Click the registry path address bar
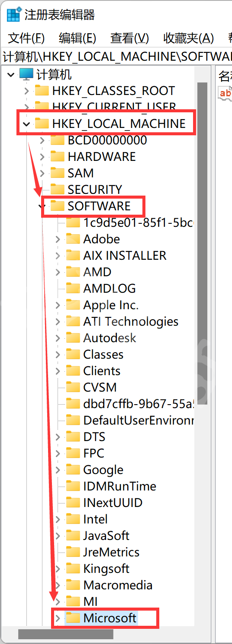 117,56
